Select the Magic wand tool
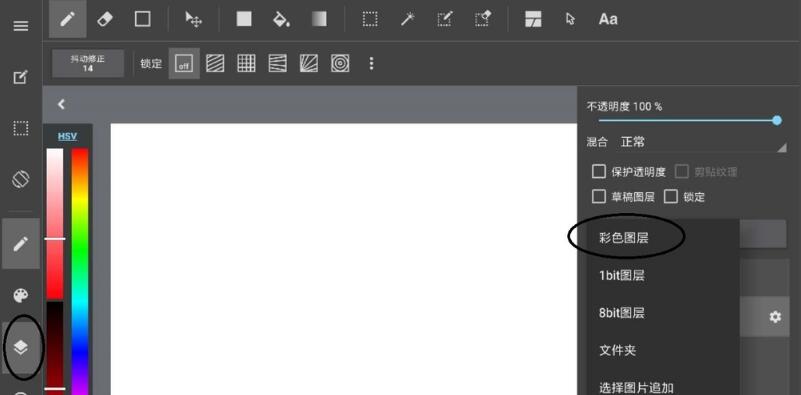The height and width of the screenshot is (395, 801). (407, 19)
